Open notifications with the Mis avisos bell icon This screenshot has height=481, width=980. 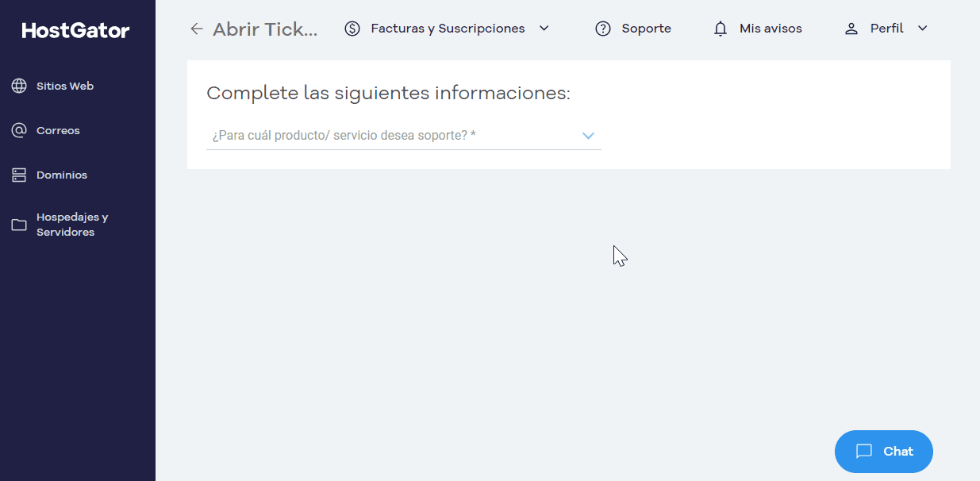[721, 28]
